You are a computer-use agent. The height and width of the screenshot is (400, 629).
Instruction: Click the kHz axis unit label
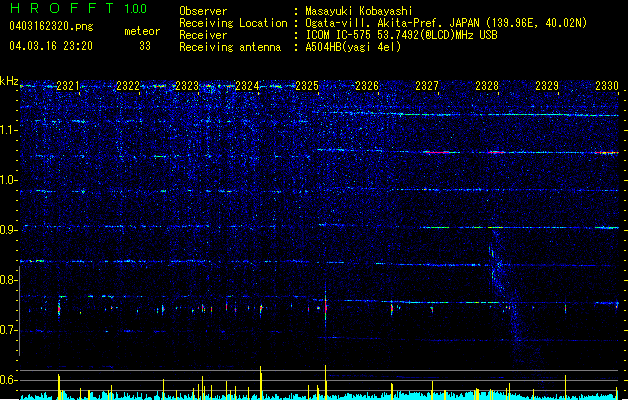click(x=9, y=81)
